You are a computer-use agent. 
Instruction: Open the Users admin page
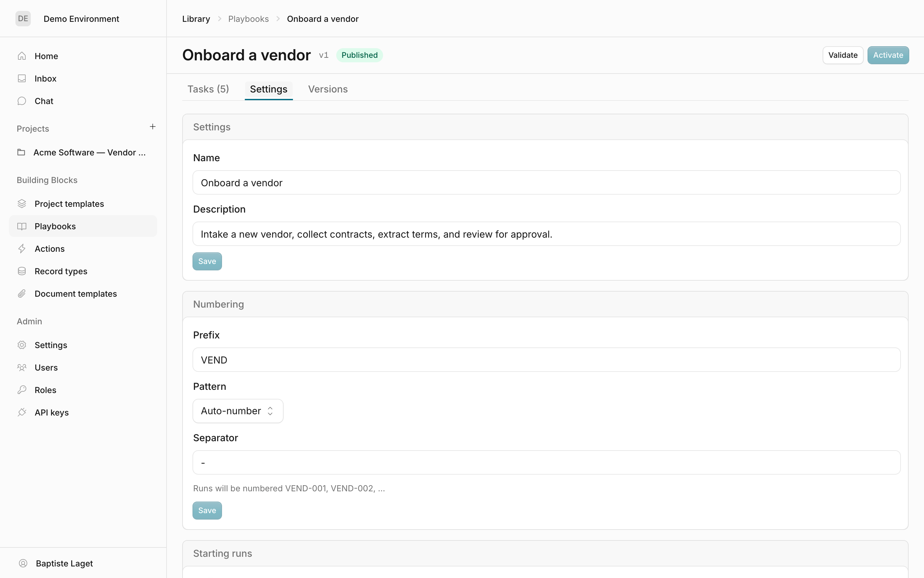point(83,367)
